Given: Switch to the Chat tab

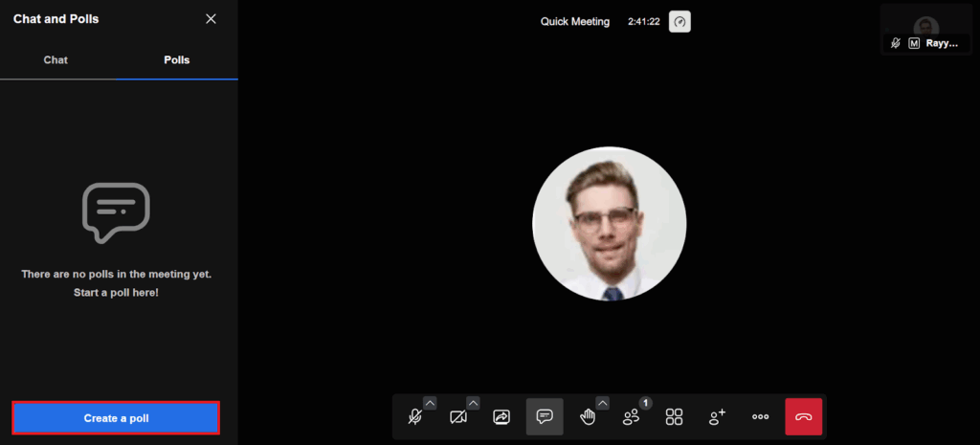Looking at the screenshot, I should tap(56, 60).
